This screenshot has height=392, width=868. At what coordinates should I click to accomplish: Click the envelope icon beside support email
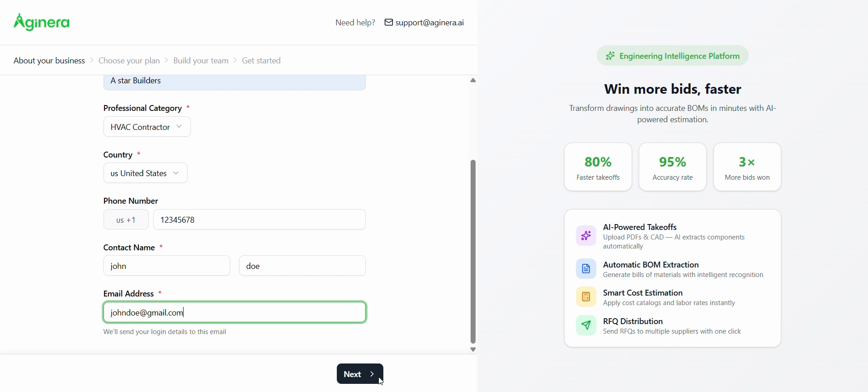389,23
